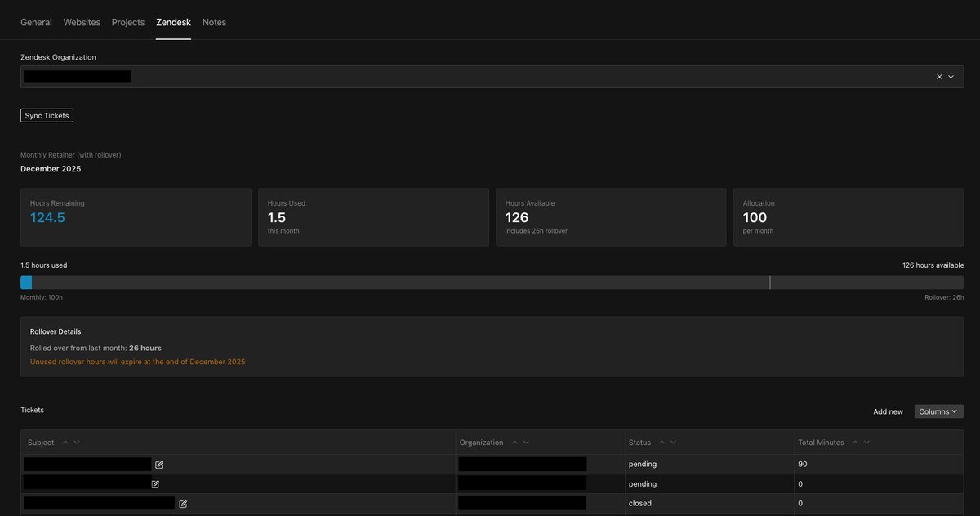Sort Total Minutes ascending with up arrow
The width and height of the screenshot is (980, 516).
pos(855,443)
